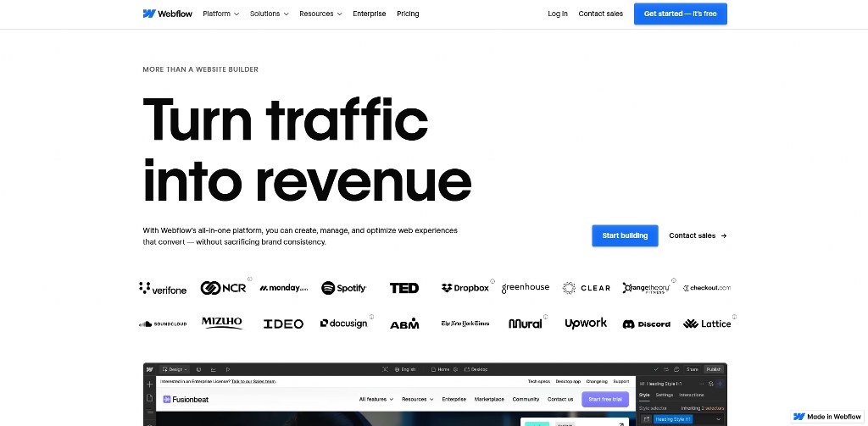Image resolution: width=868 pixels, height=426 pixels.
Task: Click Contact us in the Fusionbeat nav
Action: [560, 400]
